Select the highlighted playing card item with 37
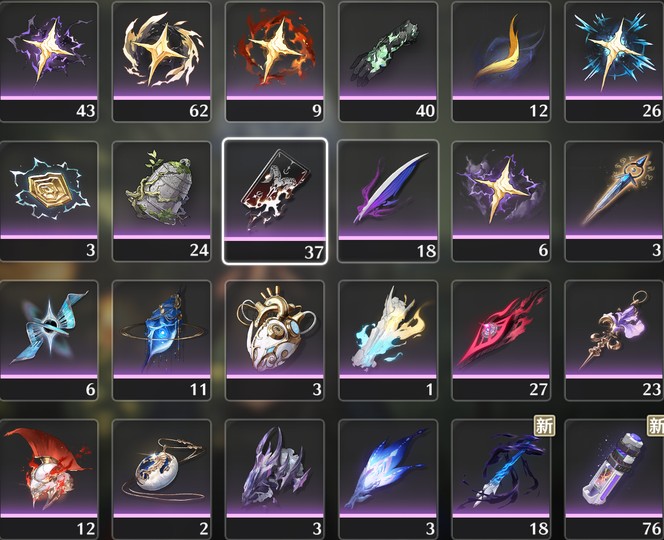Viewport: 664px width, 540px height. [275, 201]
